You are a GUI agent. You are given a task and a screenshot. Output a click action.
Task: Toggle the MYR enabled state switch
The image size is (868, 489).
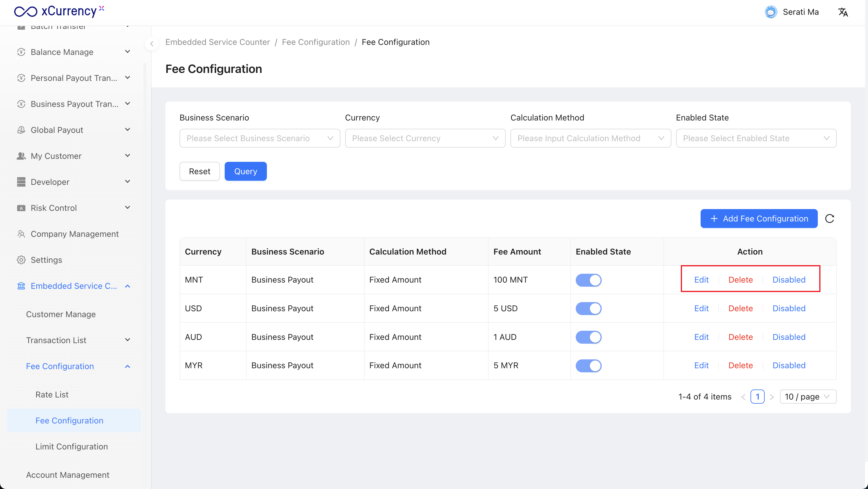pos(588,366)
